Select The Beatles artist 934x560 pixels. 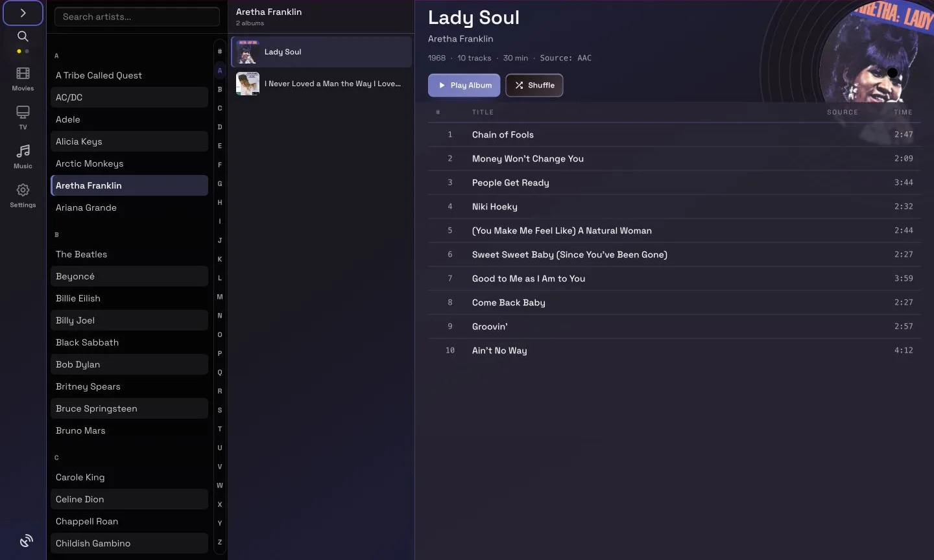[129, 254]
